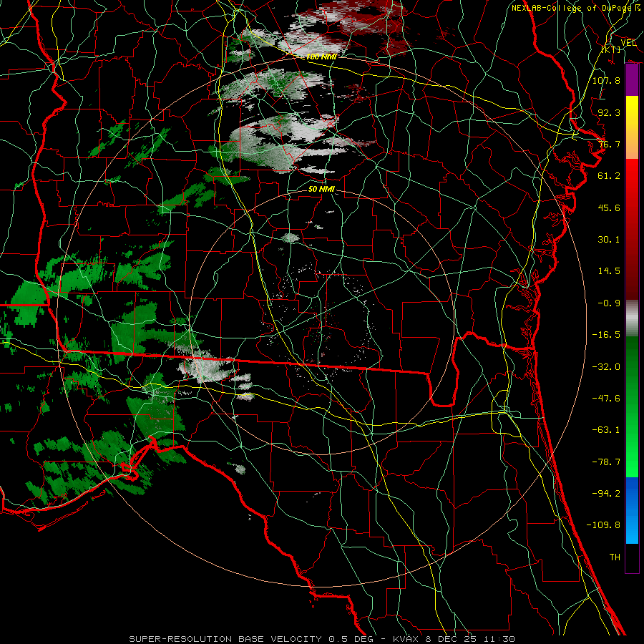
Task: Click the 107.8 velocity scale value
Action: (606, 80)
